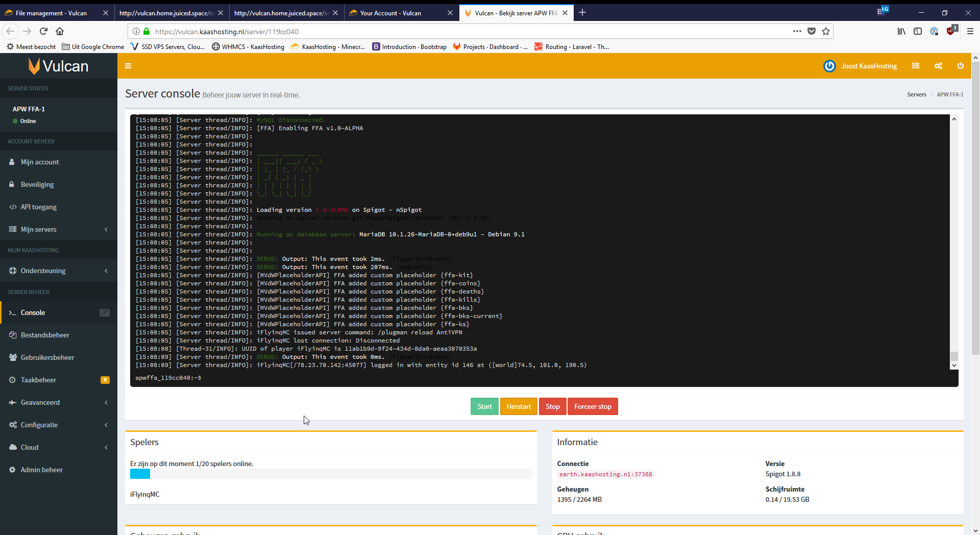Viewport: 980px width, 535px height.
Task: Open Gebruikersbeheer in sidebar
Action: (x=47, y=357)
